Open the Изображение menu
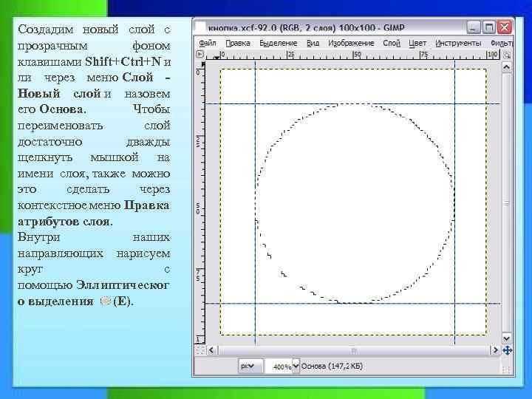This screenshot has height=399, width=532. pyautogui.click(x=351, y=43)
